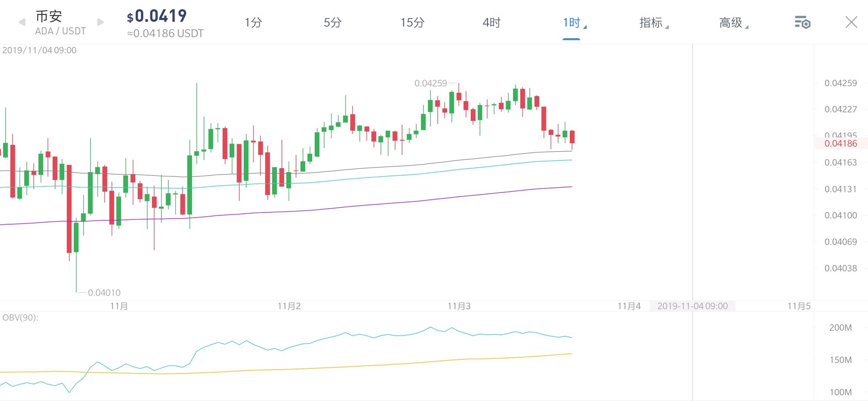Select the ADA / USDT pair label

(x=60, y=31)
